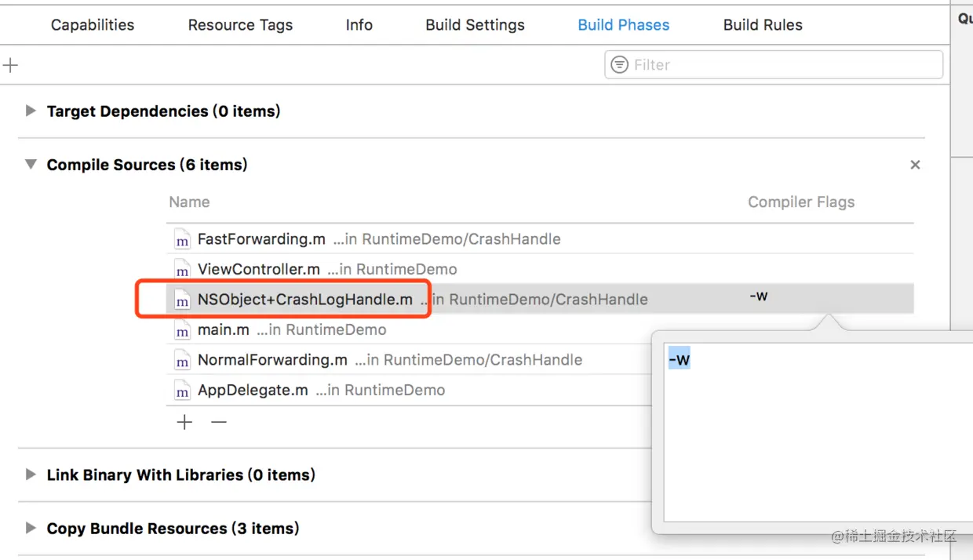Click the Name column header
Image resolution: width=973 pixels, height=560 pixels.
click(x=189, y=202)
